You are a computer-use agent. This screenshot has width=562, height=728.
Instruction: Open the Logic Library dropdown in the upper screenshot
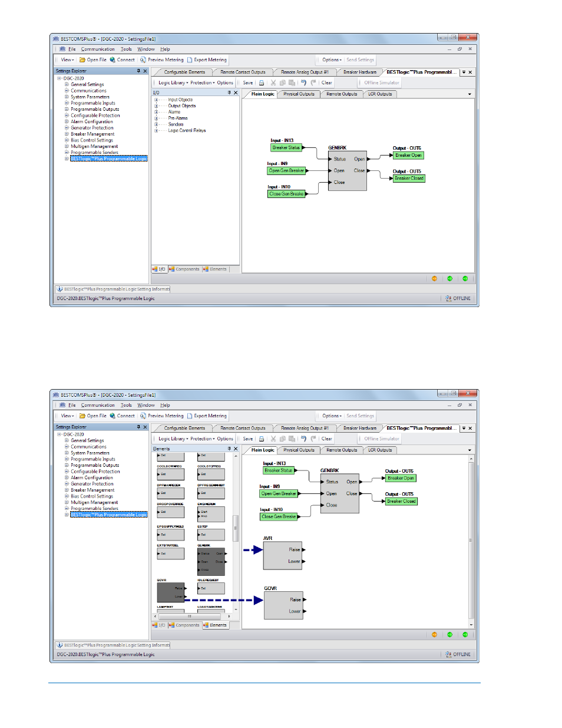pos(173,83)
